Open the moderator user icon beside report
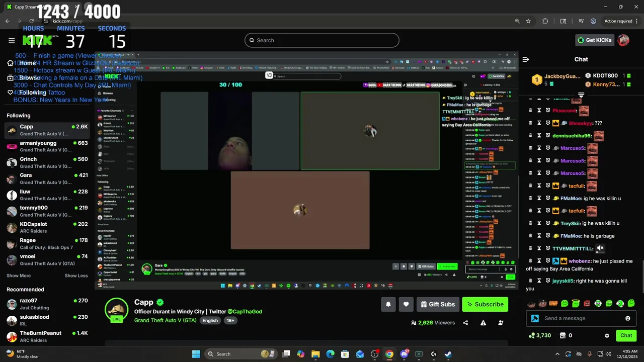Screen dimensions: 644x362 tap(501, 323)
